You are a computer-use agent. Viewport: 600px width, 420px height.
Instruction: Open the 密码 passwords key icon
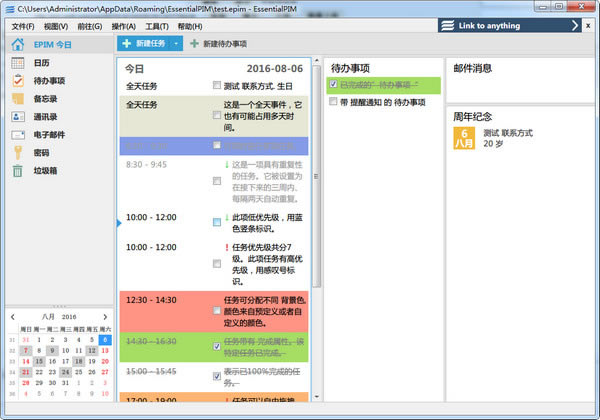tap(18, 153)
